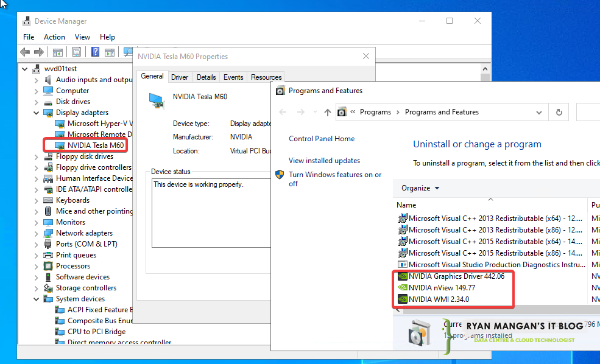Go forward in Programs and Features window
The image size is (600, 364).
[301, 112]
